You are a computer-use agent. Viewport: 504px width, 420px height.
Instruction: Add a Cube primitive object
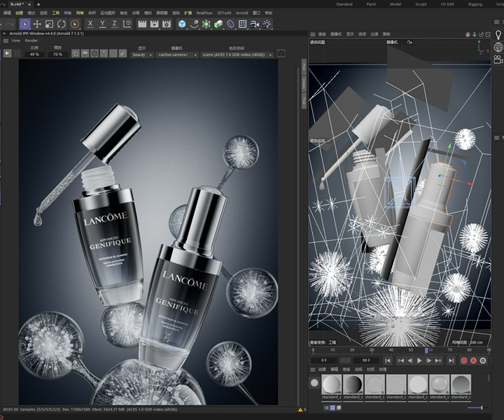pos(182,24)
